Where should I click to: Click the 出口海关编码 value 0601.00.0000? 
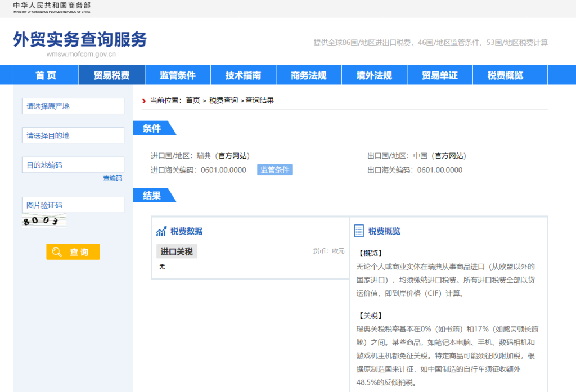(440, 170)
